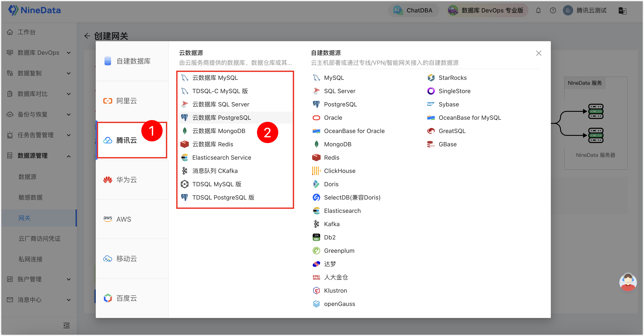
Task: Select the 华为云 category tab
Action: click(x=132, y=180)
